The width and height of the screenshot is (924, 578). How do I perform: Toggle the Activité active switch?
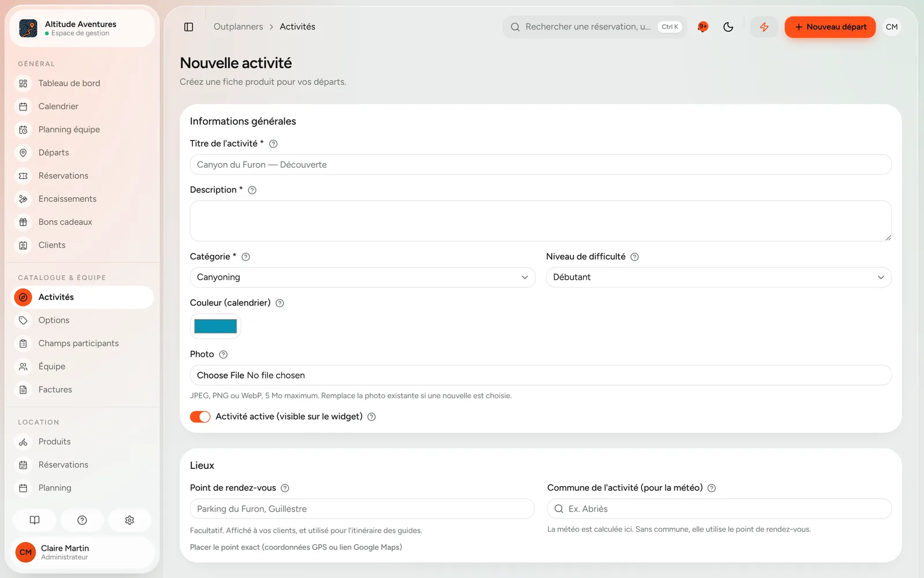[200, 417]
